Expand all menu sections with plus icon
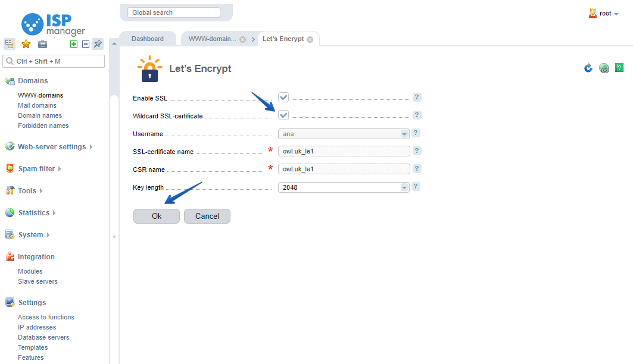This screenshot has height=364, width=633. (73, 44)
